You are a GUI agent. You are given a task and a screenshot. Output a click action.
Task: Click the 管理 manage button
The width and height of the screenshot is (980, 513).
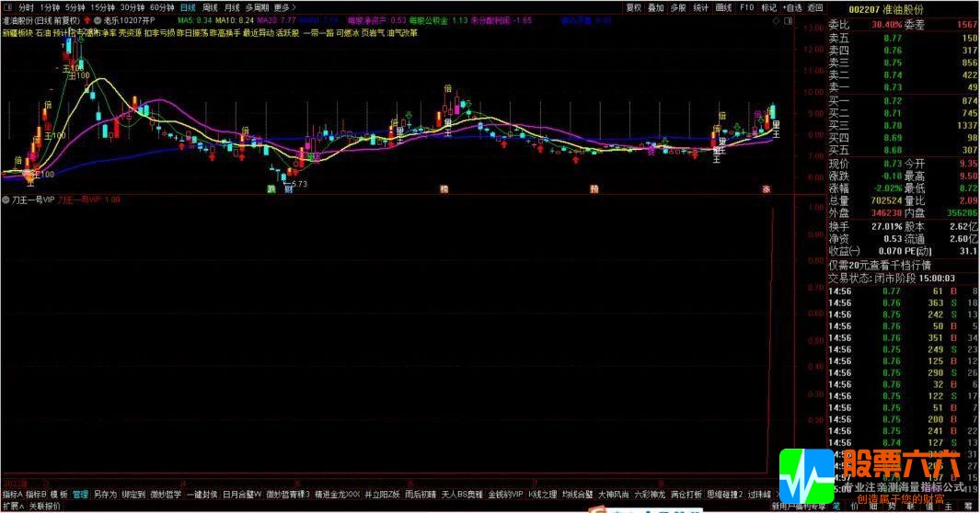80,495
